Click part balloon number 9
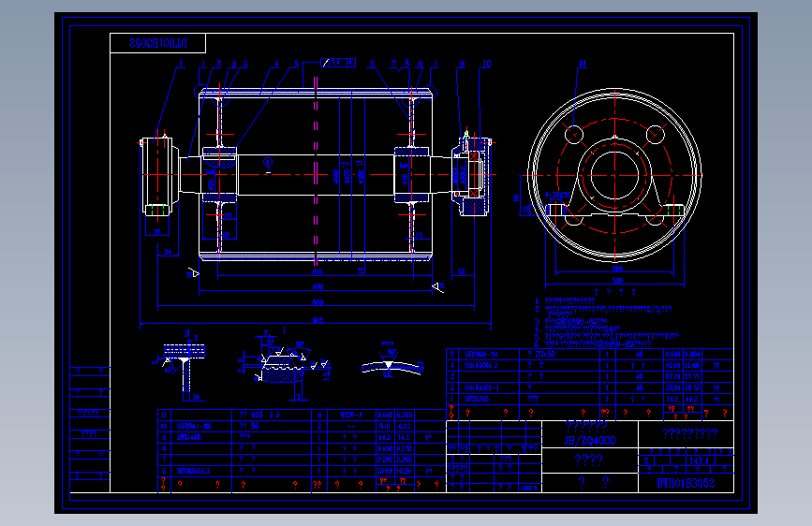 click(x=462, y=64)
